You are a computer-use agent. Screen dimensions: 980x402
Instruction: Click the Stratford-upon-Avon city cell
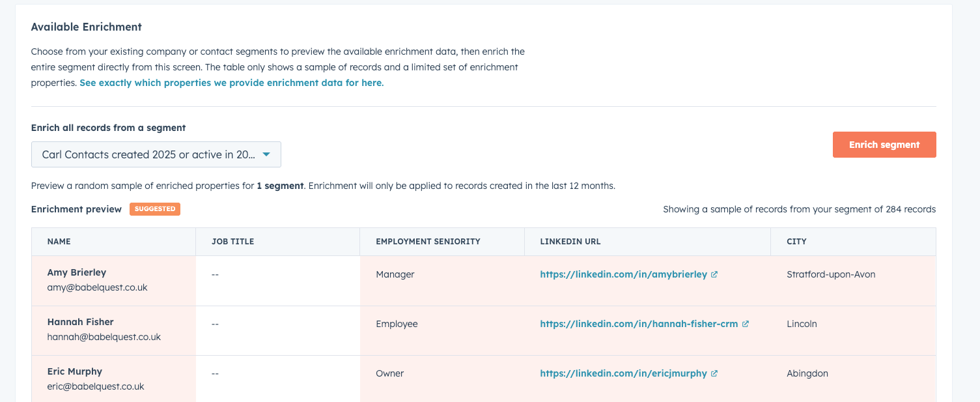coord(854,281)
